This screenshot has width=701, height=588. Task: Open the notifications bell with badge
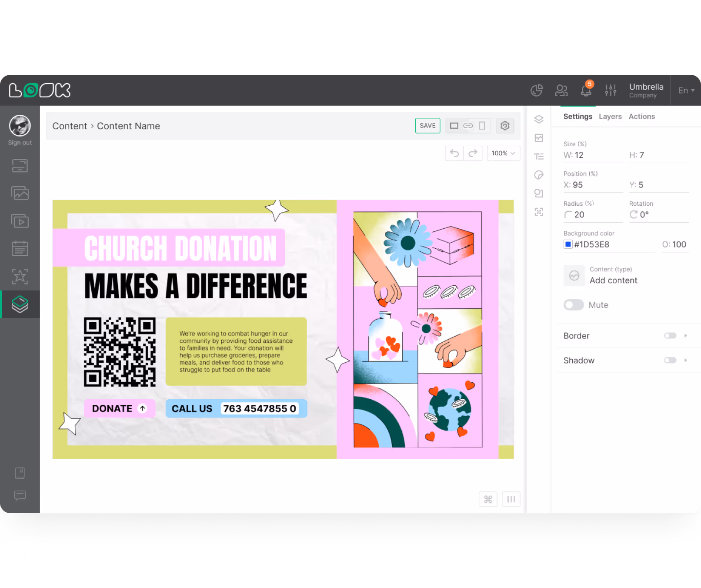pyautogui.click(x=586, y=89)
